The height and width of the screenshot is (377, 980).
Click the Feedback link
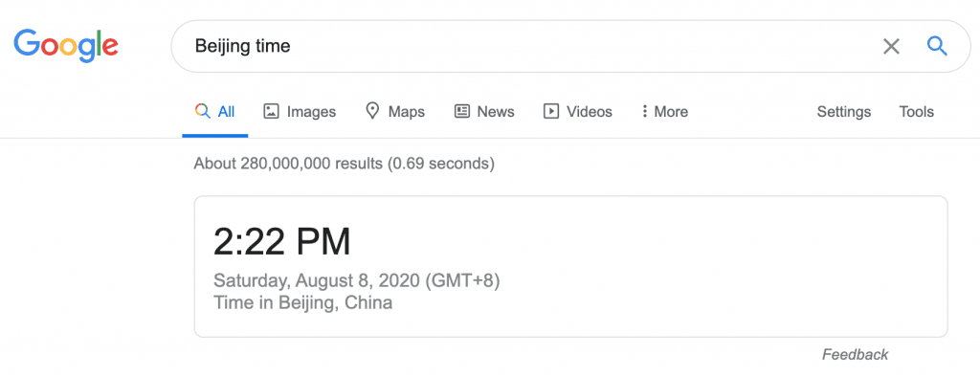point(855,354)
